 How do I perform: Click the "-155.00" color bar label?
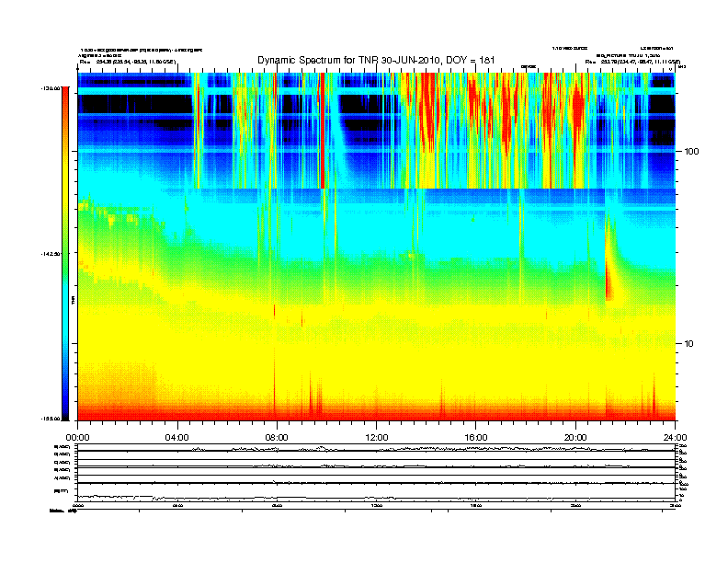click(x=51, y=419)
